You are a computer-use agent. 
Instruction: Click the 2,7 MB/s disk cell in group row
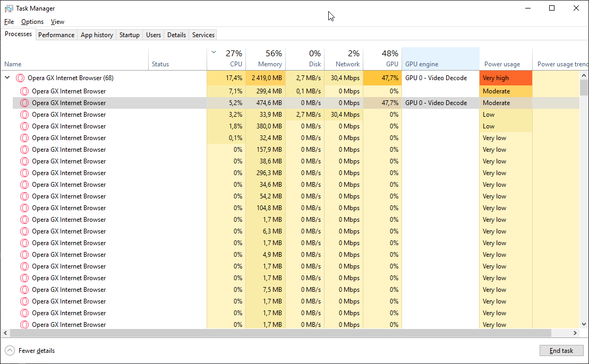(305, 78)
